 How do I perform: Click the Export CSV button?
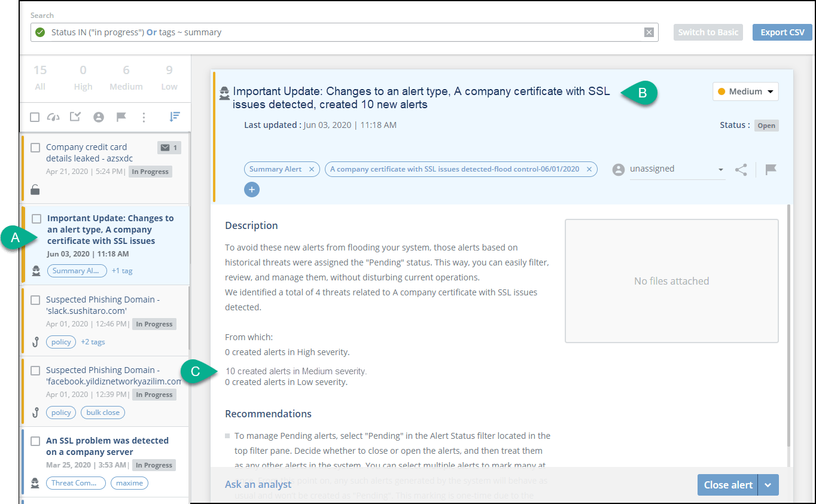tap(782, 32)
